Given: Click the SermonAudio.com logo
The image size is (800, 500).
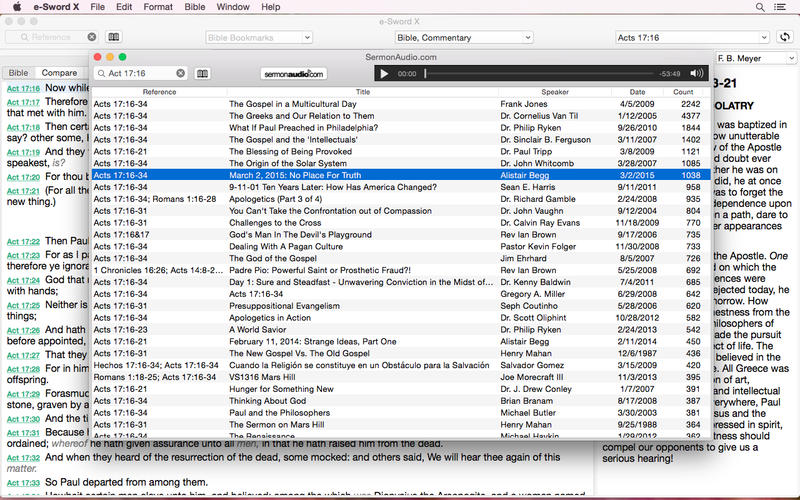Looking at the screenshot, I should (294, 73).
